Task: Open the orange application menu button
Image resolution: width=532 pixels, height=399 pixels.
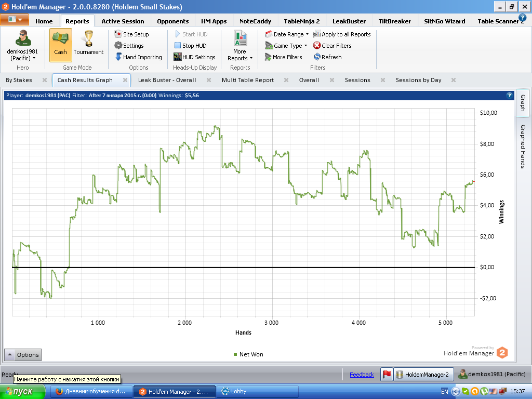Action: pos(15,19)
